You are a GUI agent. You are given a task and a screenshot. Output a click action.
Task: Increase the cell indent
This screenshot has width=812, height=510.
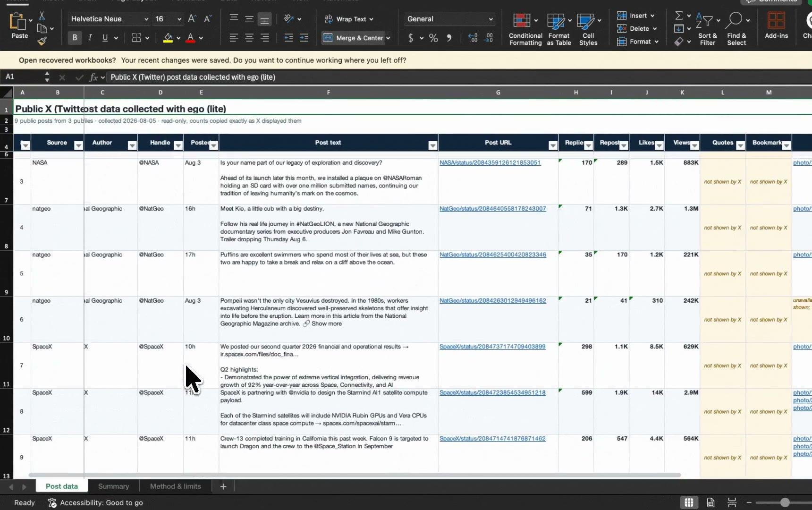coord(304,38)
